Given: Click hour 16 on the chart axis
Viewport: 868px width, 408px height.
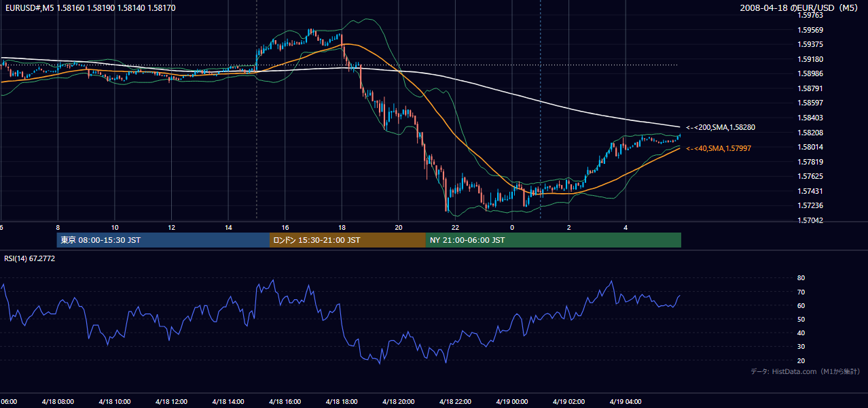Looking at the screenshot, I should click(285, 227).
